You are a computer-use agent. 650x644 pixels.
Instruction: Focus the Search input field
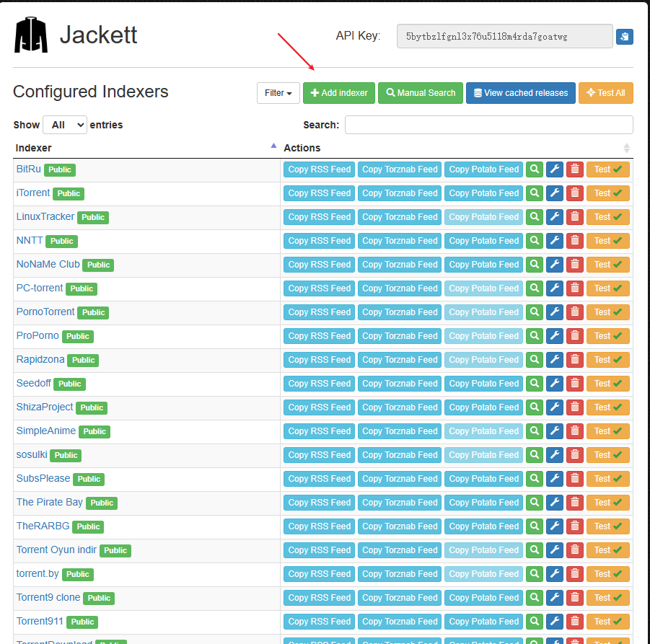488,125
